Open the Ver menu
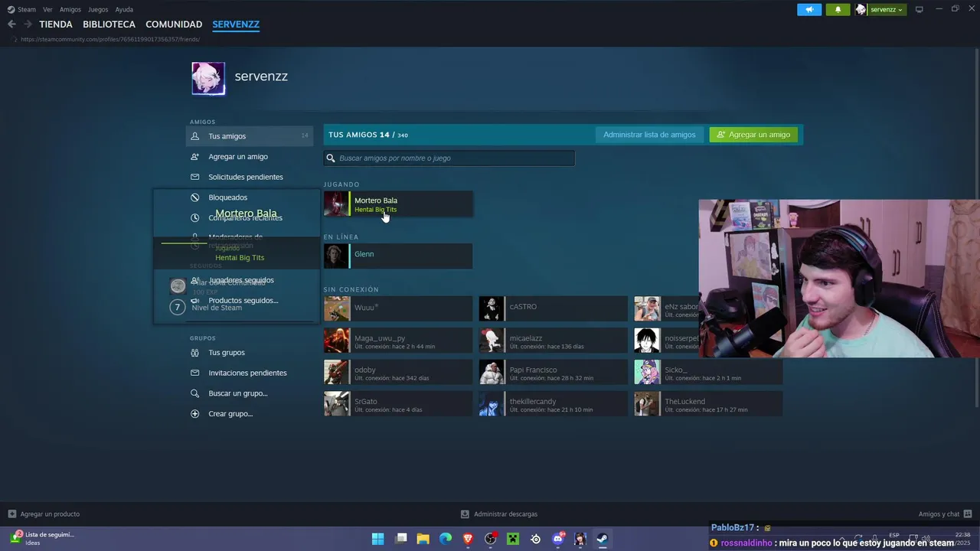 [x=47, y=9]
